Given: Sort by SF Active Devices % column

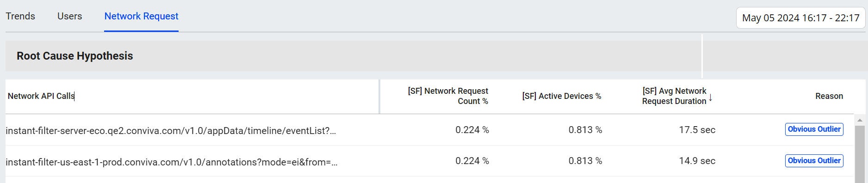Looking at the screenshot, I should (x=562, y=96).
